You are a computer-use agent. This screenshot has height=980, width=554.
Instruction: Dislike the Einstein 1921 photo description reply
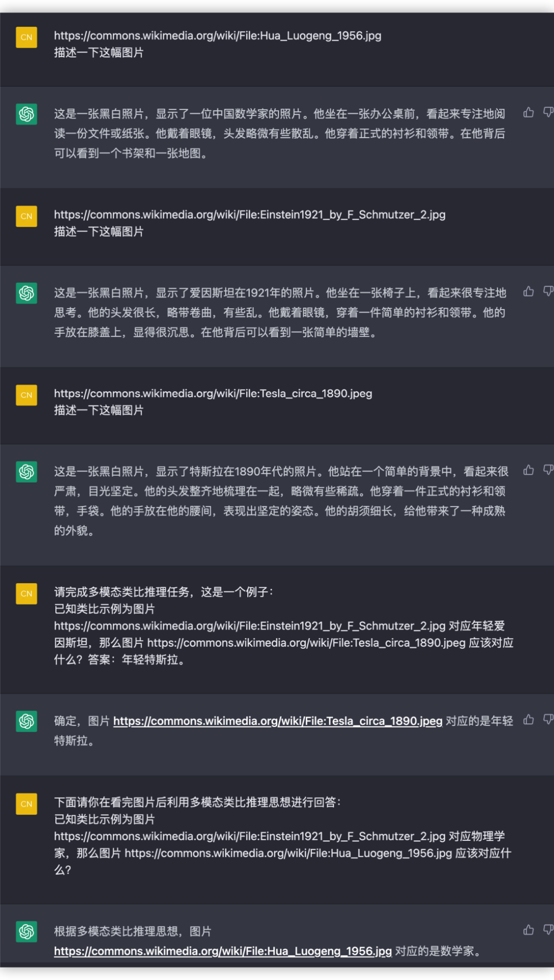[548, 292]
